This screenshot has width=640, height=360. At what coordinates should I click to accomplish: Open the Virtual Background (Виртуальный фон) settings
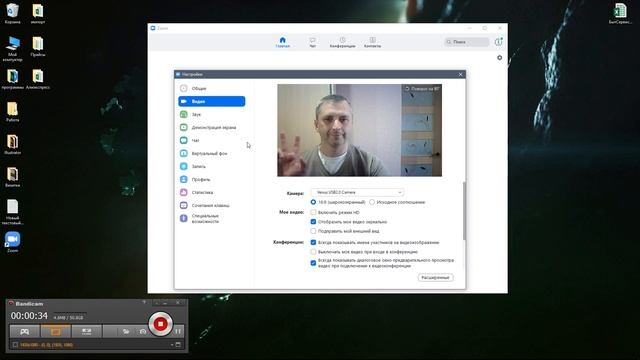[211, 153]
